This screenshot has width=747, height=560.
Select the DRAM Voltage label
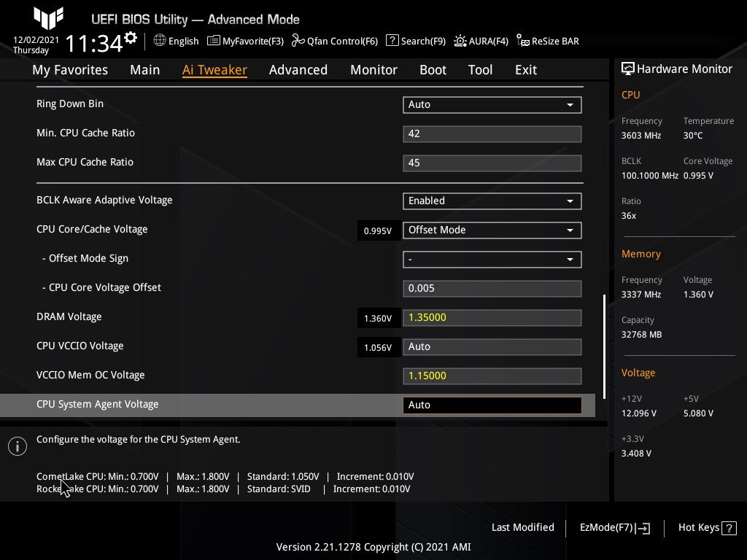point(69,316)
